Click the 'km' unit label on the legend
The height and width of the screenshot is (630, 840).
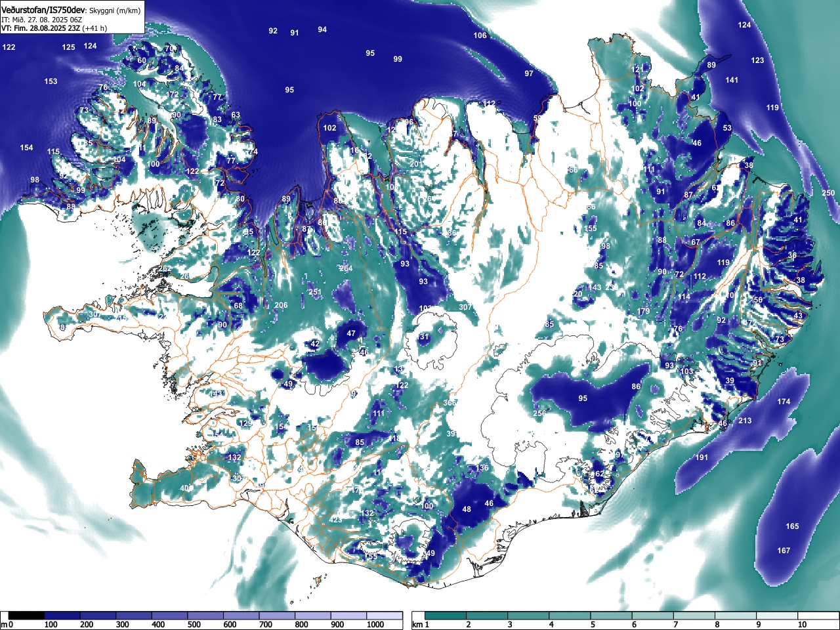416,625
